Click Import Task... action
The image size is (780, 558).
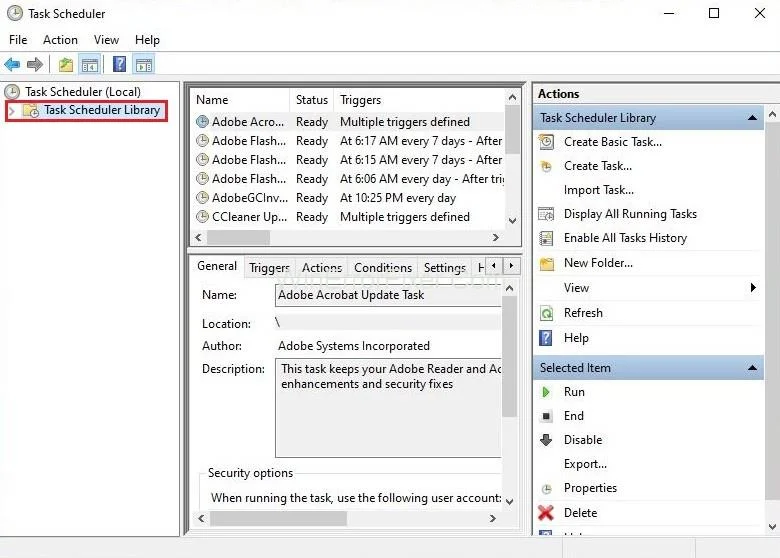[598, 190]
